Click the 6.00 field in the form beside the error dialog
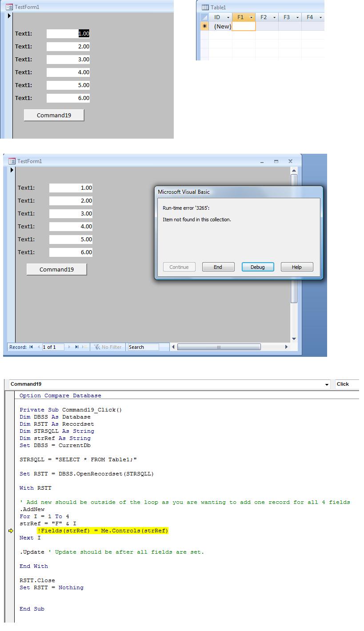Screen dimensions: 364x631 tap(71, 252)
